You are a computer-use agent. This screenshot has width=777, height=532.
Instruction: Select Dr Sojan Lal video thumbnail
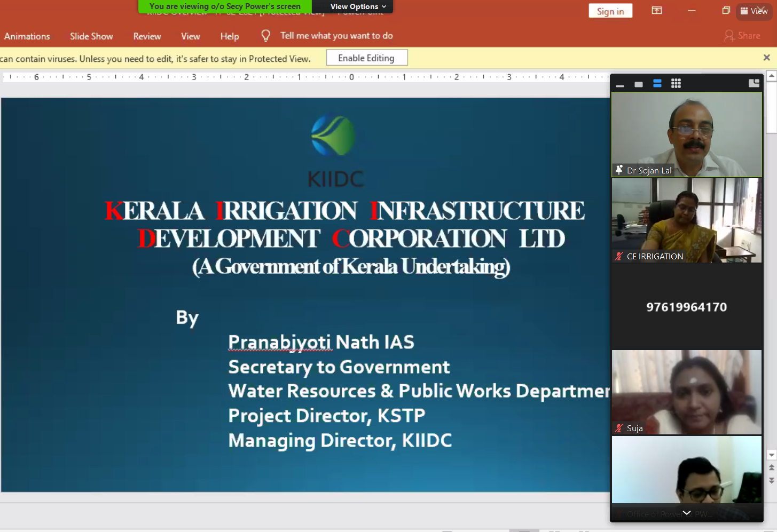(687, 134)
